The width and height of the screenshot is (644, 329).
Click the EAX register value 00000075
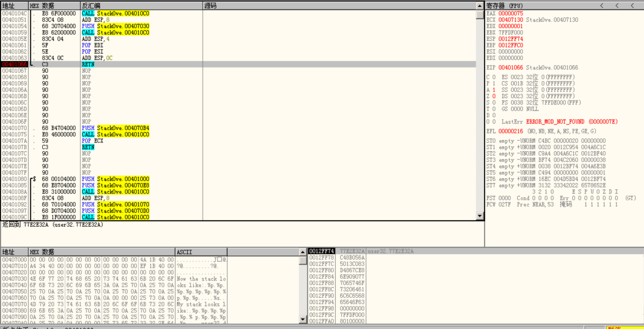tap(511, 13)
